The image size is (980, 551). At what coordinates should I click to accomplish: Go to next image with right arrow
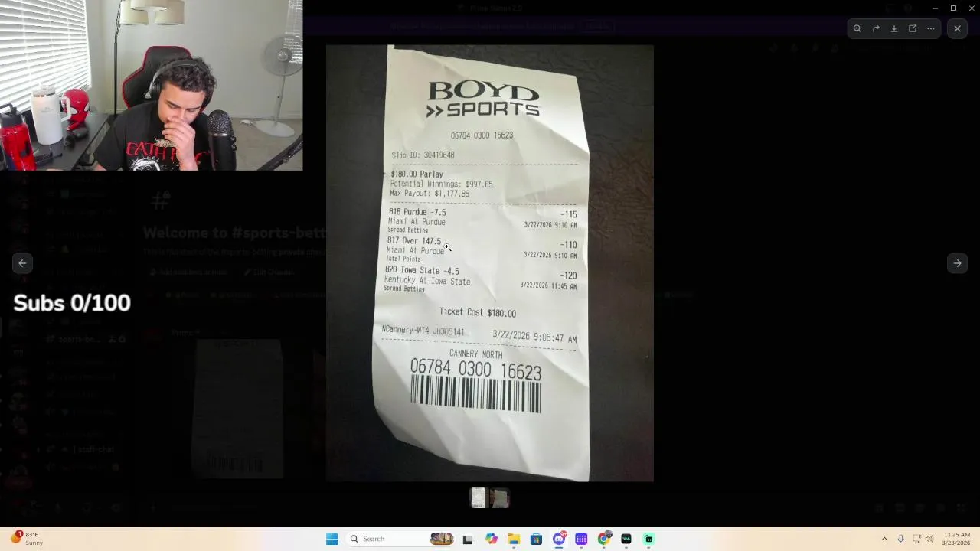point(957,263)
